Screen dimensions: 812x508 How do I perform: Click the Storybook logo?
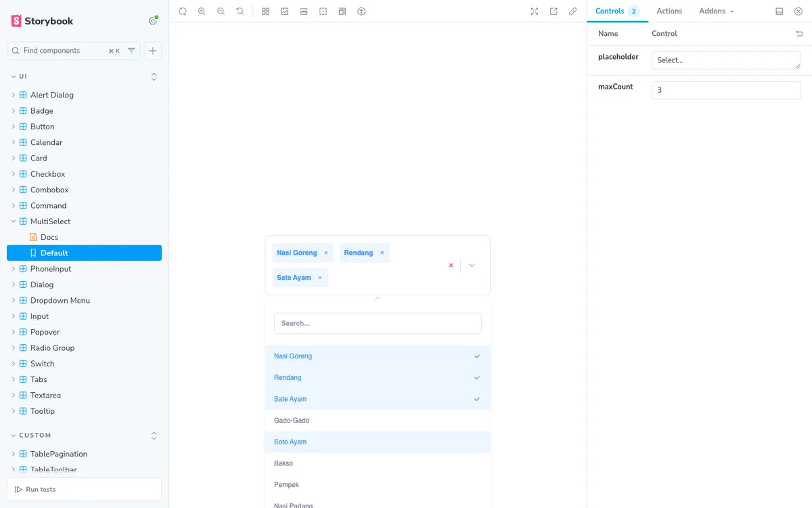(x=42, y=21)
